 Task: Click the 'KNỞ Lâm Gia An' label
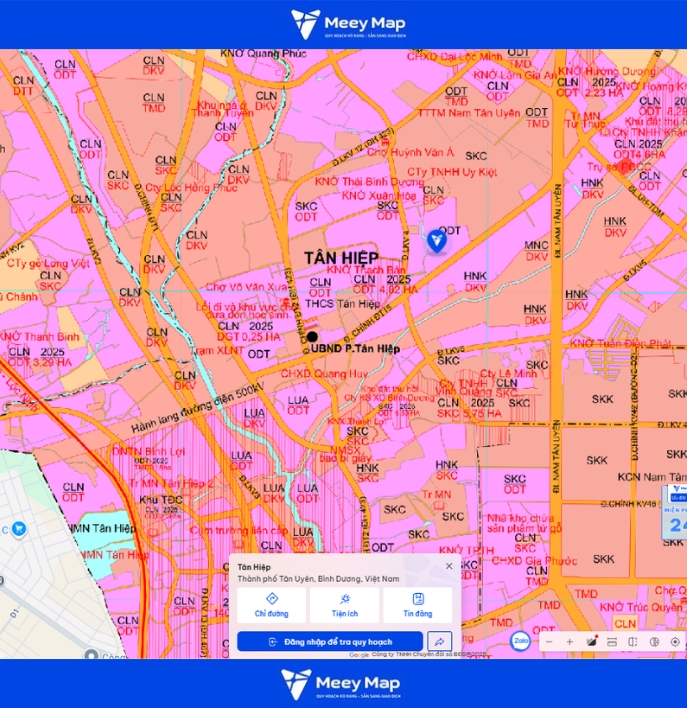515,75
